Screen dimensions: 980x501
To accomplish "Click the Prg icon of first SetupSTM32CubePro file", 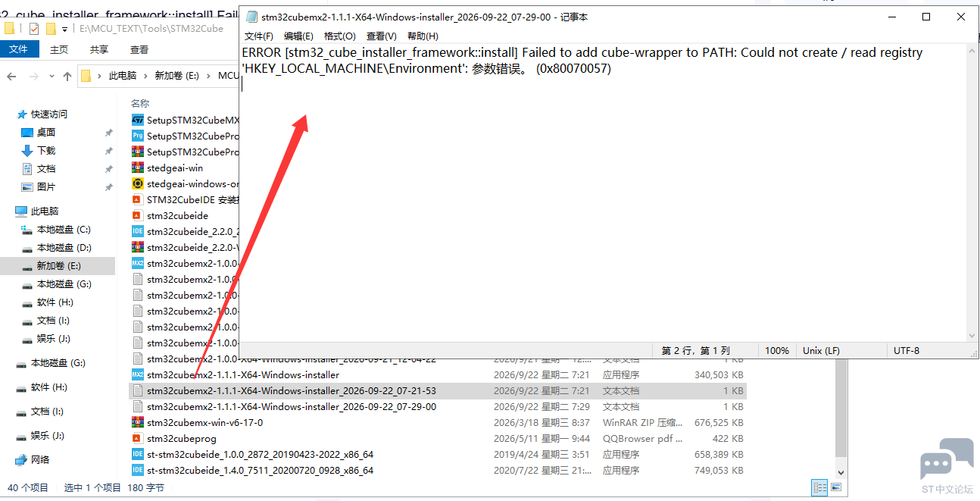I will point(137,136).
